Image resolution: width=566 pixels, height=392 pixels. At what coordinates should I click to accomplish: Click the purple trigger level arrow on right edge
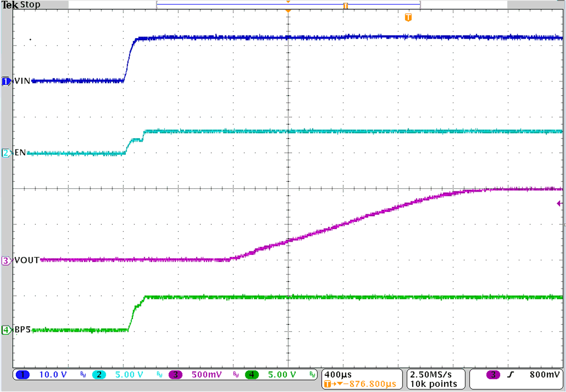[559, 204]
